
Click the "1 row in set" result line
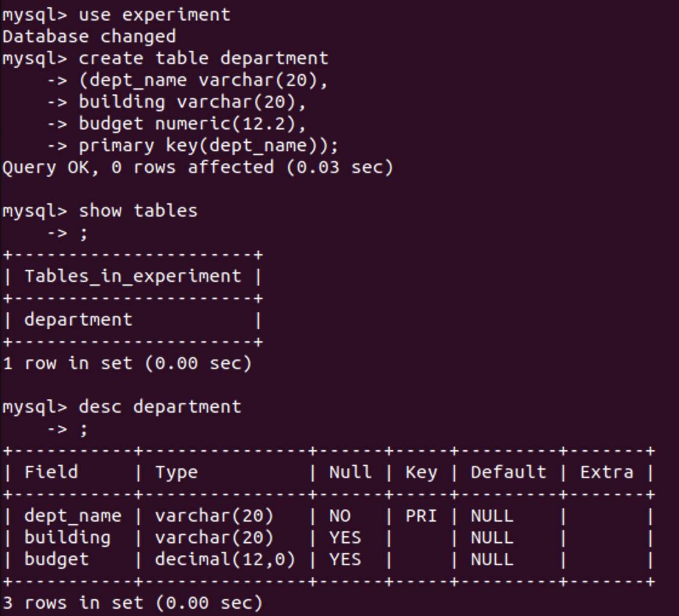(126, 364)
